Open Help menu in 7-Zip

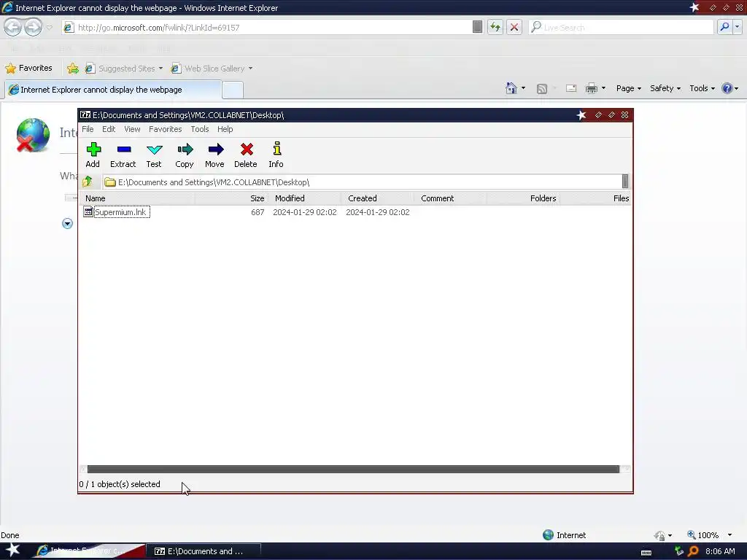click(x=225, y=129)
